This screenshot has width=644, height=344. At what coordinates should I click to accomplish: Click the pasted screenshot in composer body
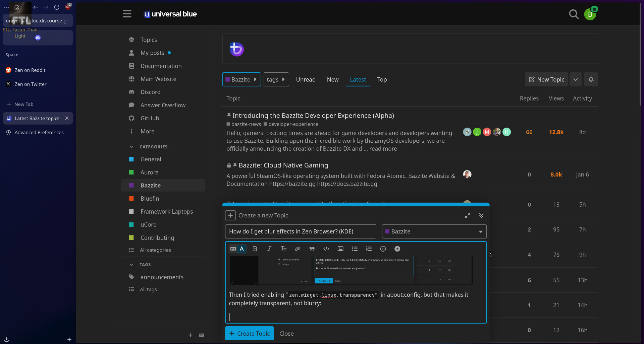(x=351, y=270)
